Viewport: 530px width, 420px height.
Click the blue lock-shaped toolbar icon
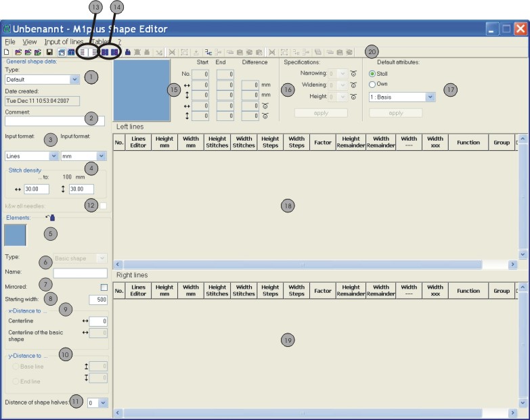point(128,52)
